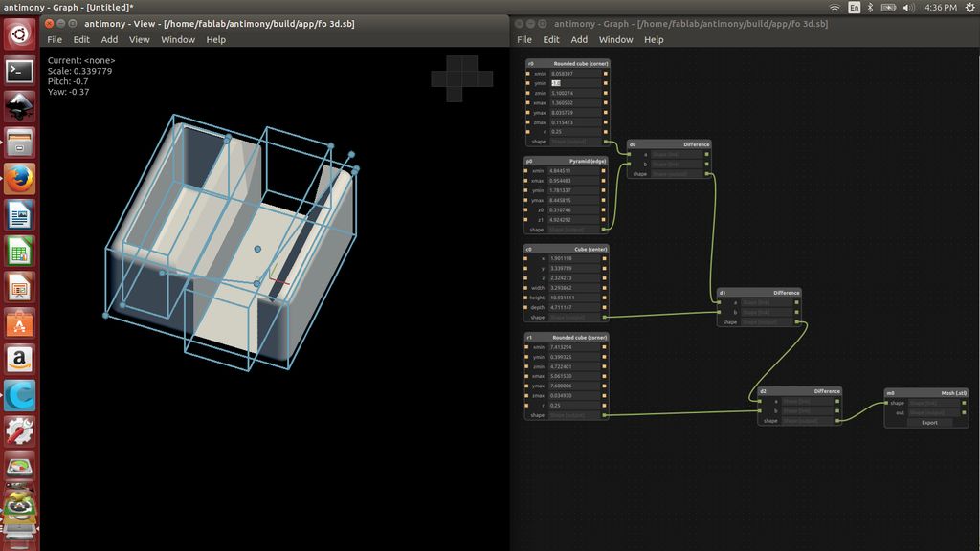Image resolution: width=980 pixels, height=551 pixels.
Task: Open keyboard language En indicator
Action: (854, 8)
